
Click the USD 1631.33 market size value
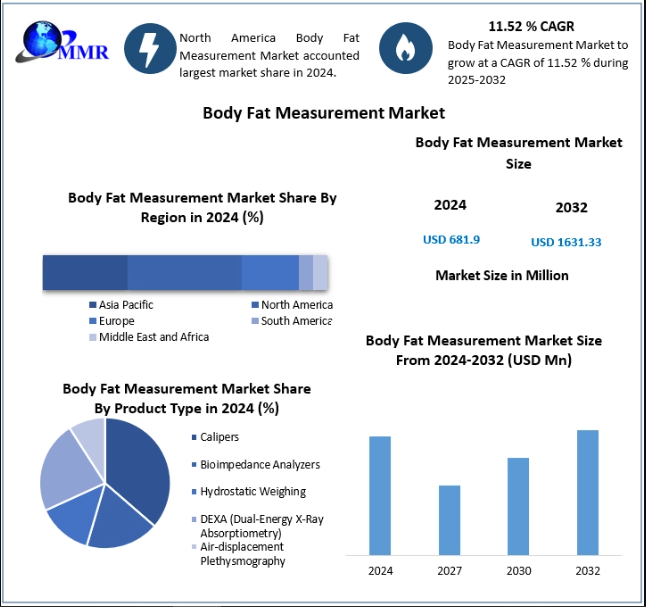[x=566, y=242]
